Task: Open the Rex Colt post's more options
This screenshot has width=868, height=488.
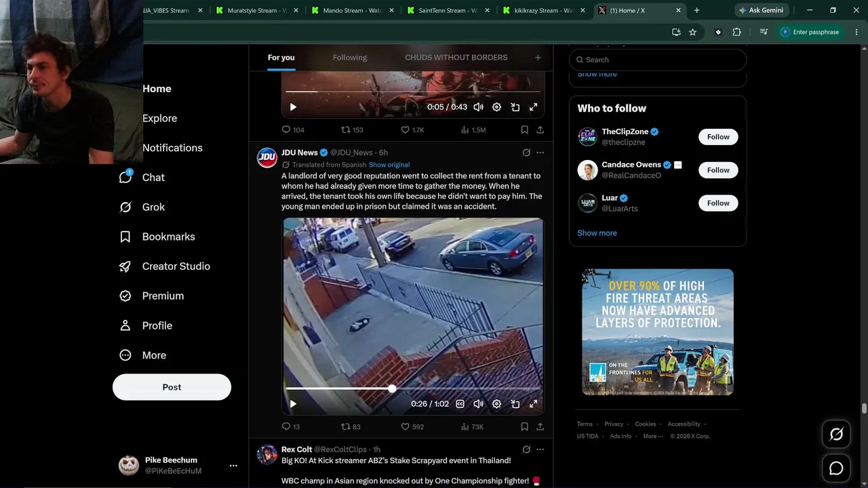Action: pos(540,449)
